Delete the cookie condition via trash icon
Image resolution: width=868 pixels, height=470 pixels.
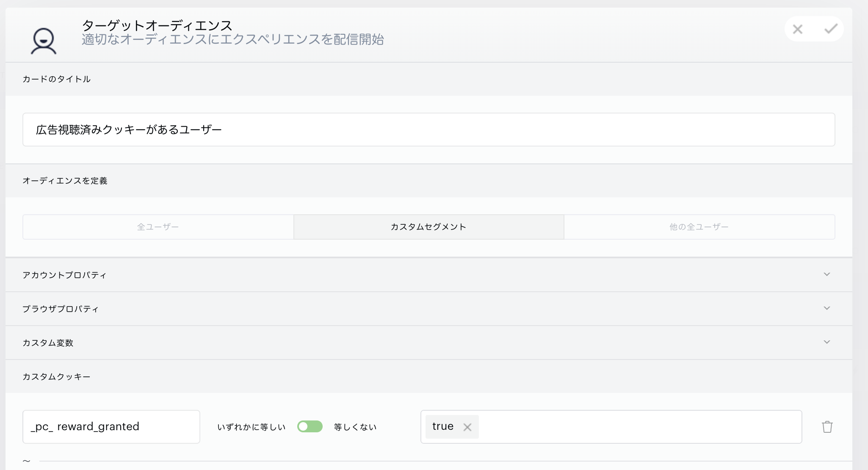pyautogui.click(x=827, y=427)
